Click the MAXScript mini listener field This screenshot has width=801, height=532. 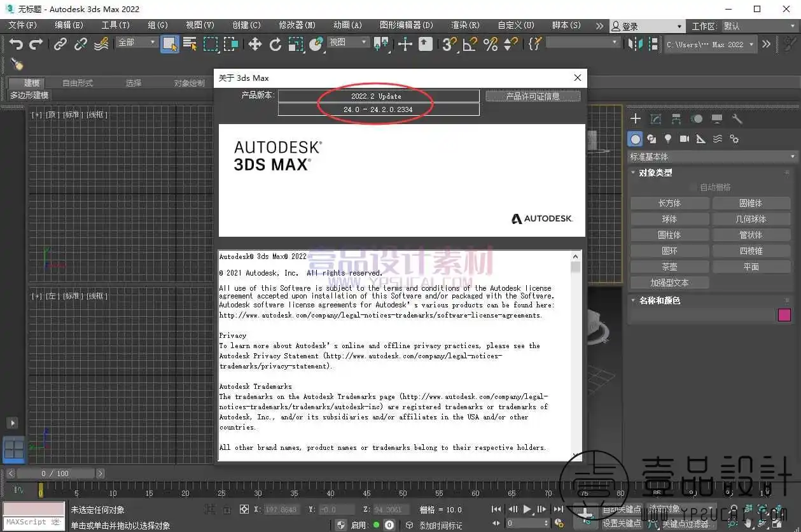click(33, 522)
